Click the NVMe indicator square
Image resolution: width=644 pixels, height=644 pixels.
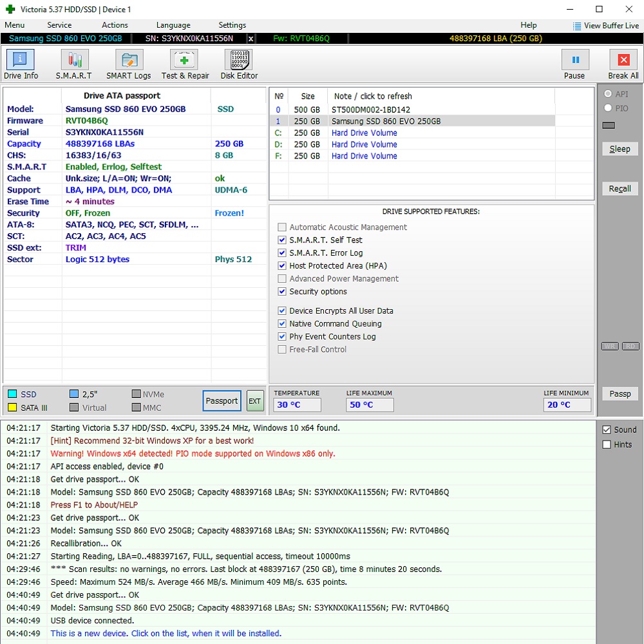coord(137,394)
